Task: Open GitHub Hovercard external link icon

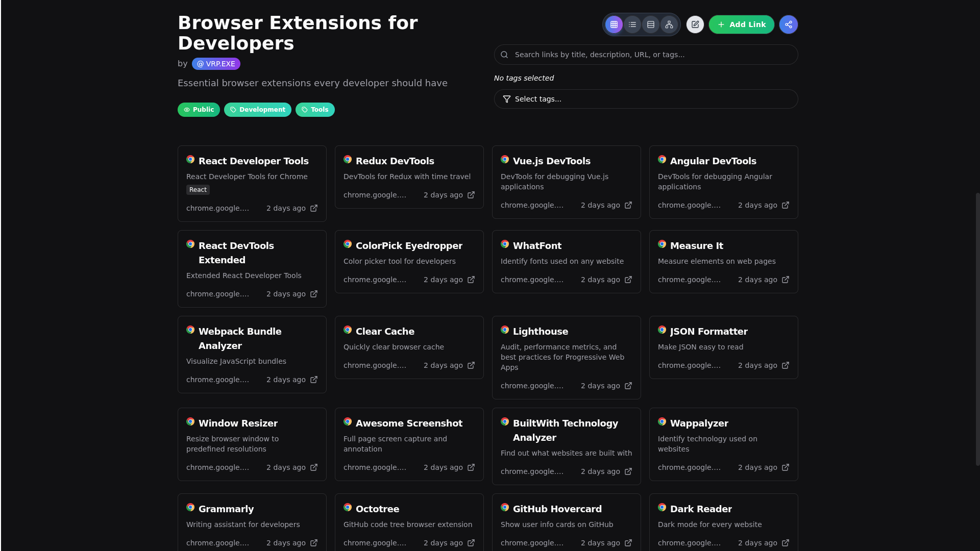Action: point(628,543)
